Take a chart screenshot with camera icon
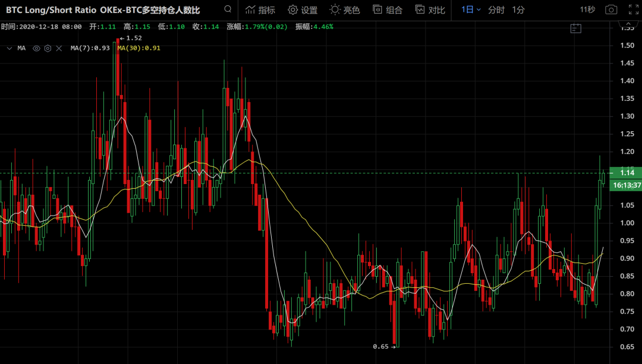The width and height of the screenshot is (642, 364). (x=611, y=10)
